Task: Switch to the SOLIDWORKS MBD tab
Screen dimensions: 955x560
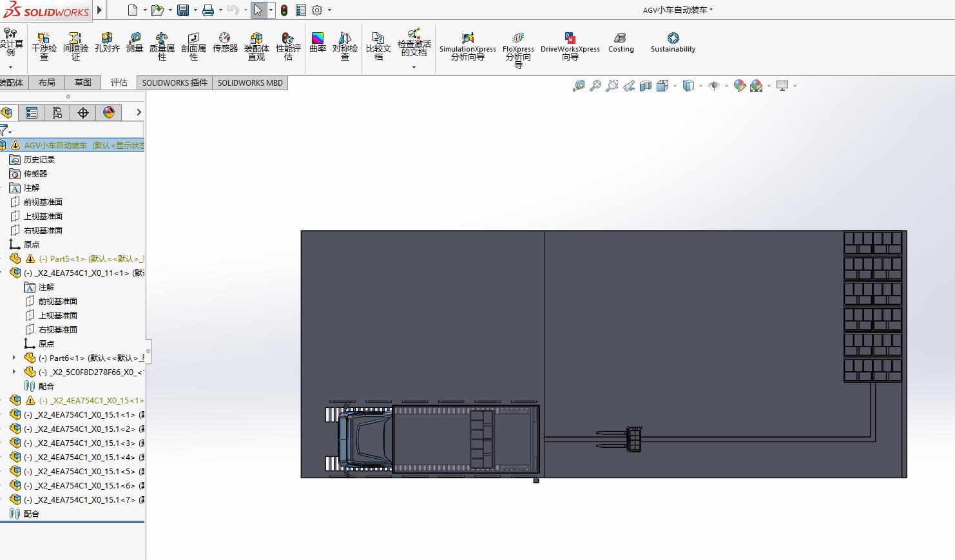Action: point(250,82)
